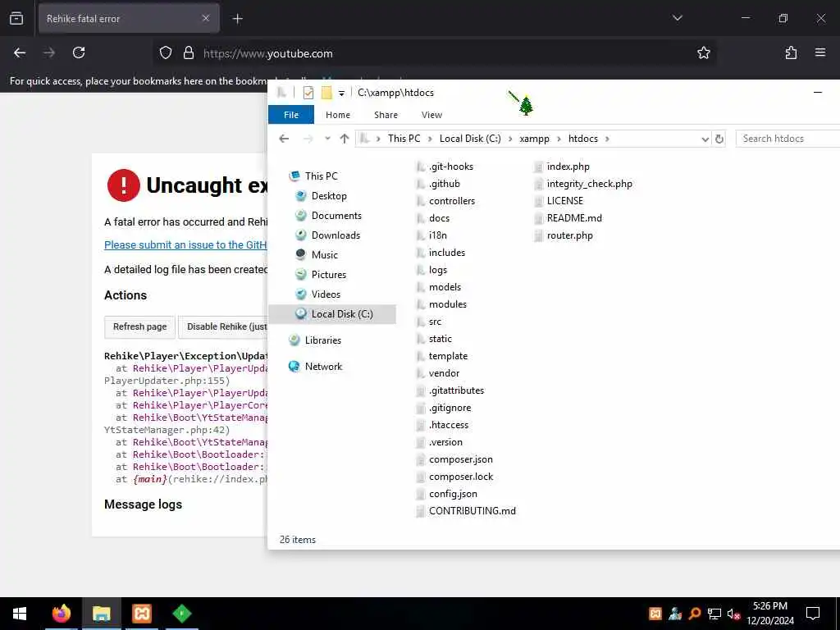Click the New folder quick access icon
The height and width of the screenshot is (630, 840).
point(326,93)
